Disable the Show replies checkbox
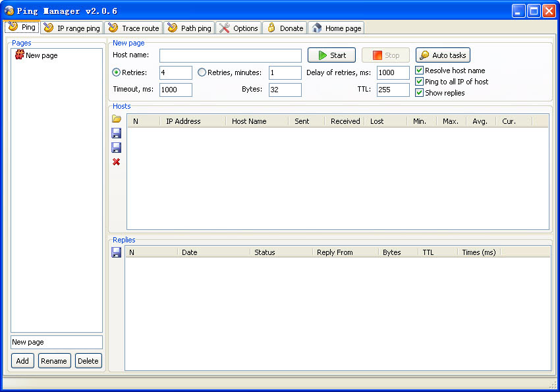Viewport: 560px width, 392px height. [420, 93]
